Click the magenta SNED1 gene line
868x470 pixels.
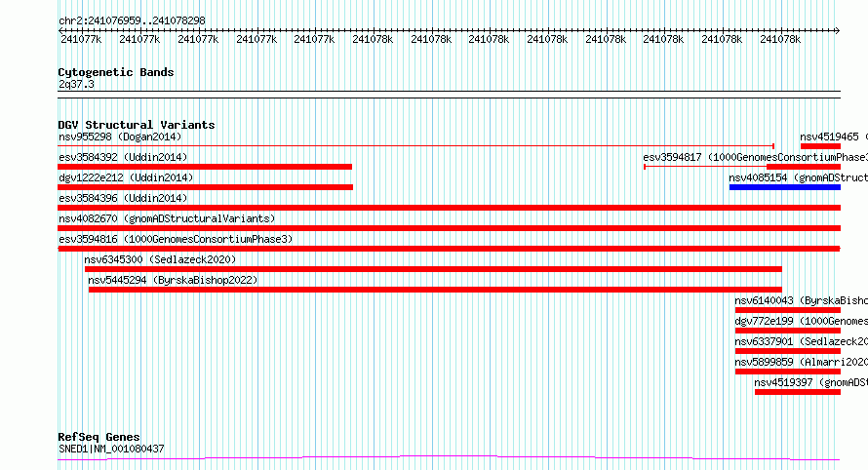click(x=449, y=458)
